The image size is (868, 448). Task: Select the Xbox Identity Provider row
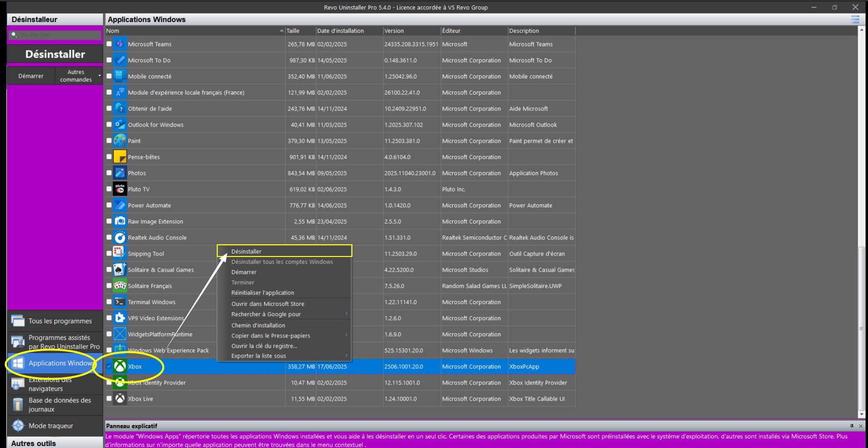coord(340,383)
